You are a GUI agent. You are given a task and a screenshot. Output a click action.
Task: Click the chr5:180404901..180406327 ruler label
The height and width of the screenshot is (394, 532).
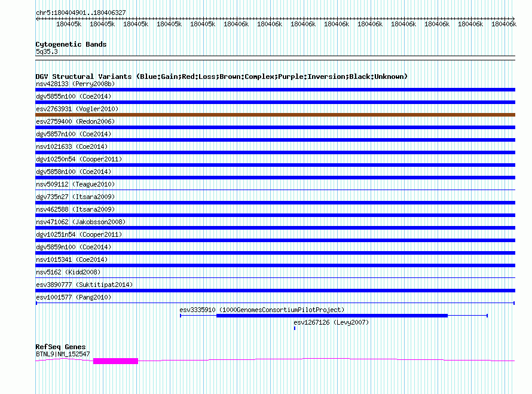coord(81,13)
